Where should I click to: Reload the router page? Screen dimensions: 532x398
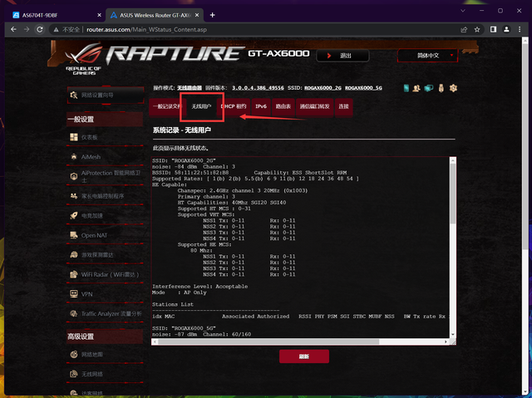point(40,29)
